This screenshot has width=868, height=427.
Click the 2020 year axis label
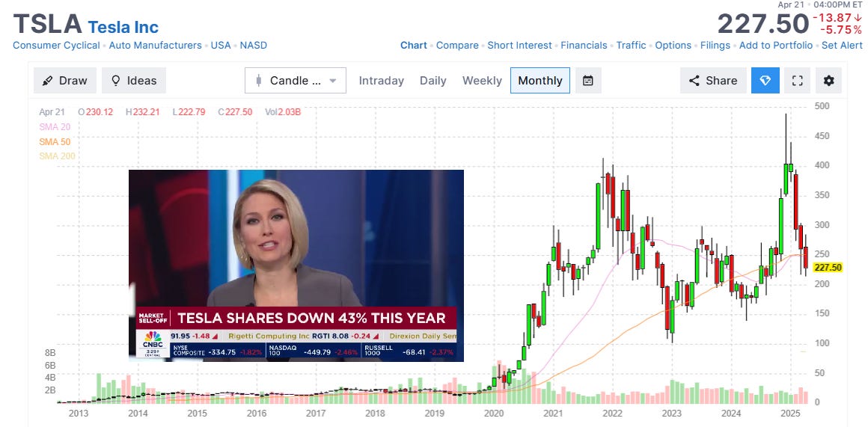[493, 414]
